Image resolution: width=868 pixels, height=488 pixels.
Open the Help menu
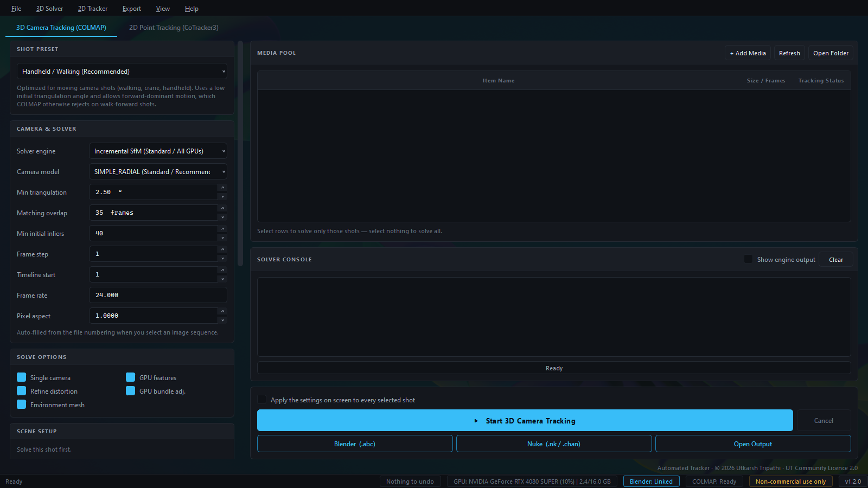192,9
